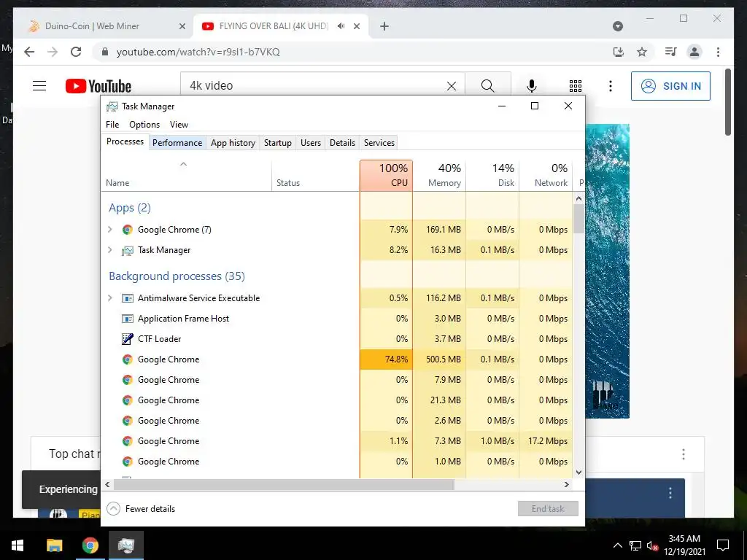Go forward with Chrome's forward arrow

(53, 52)
